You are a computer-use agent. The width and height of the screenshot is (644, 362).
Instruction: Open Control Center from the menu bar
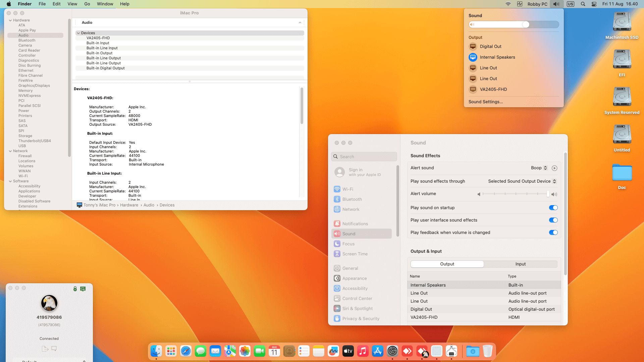(594, 4)
